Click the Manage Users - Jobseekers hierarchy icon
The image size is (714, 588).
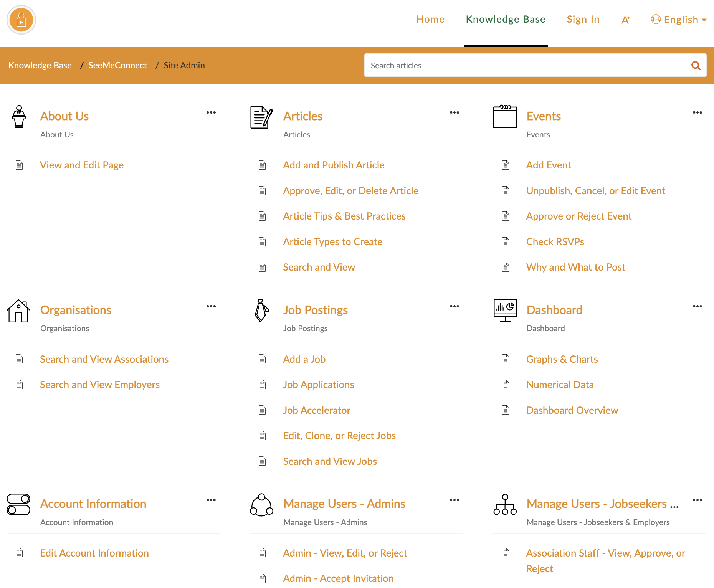coord(505,504)
